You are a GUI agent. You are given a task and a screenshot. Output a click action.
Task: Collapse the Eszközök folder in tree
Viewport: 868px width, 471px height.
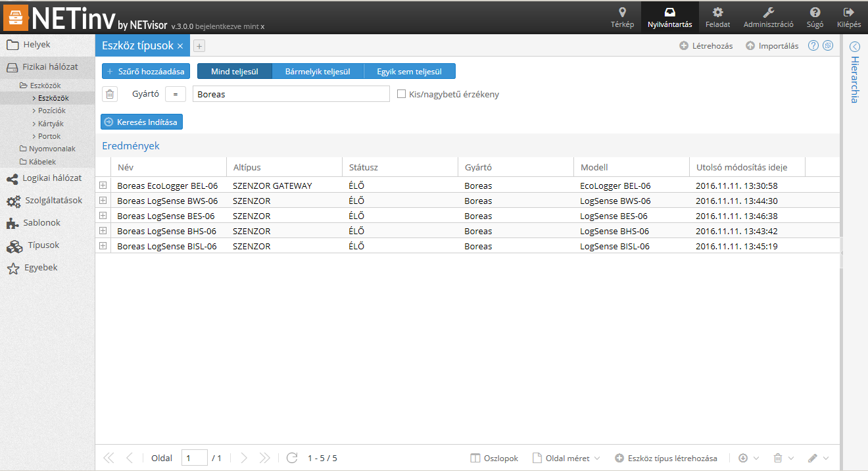(x=41, y=86)
